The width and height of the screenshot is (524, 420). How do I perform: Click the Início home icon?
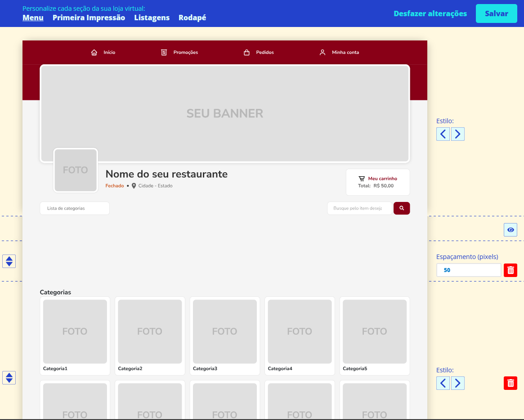[94, 53]
